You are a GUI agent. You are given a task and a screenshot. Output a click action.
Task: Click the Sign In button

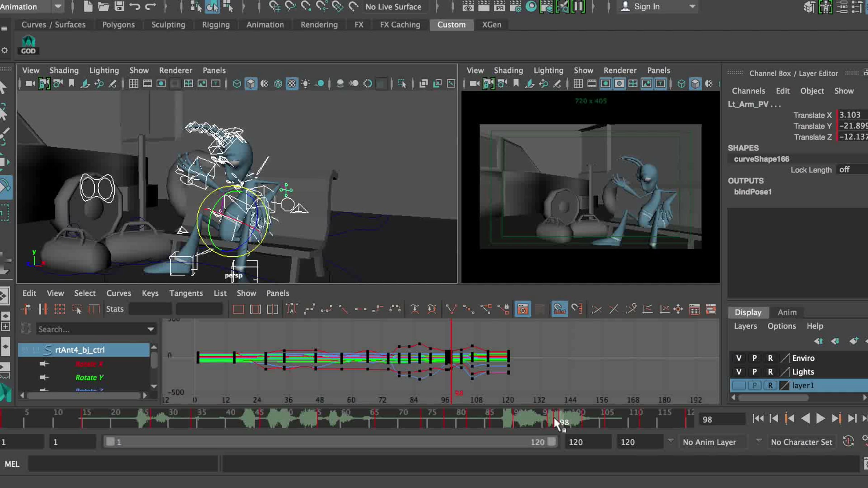(646, 6)
